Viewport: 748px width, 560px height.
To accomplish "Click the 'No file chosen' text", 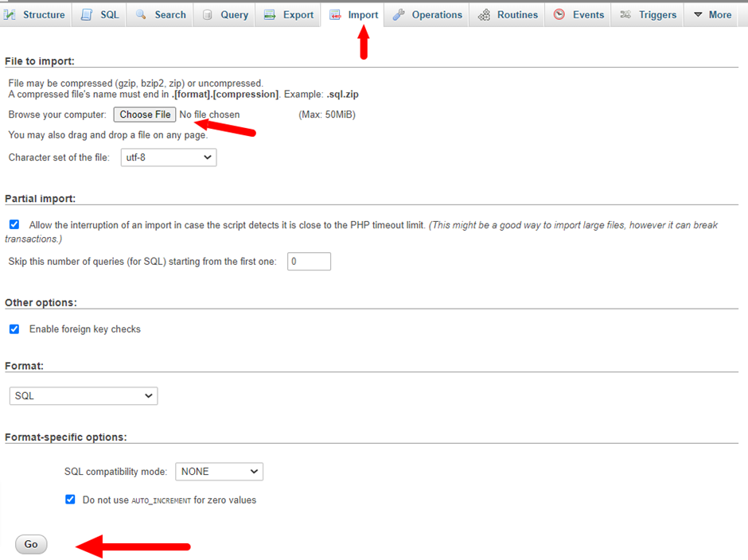I will [x=209, y=115].
